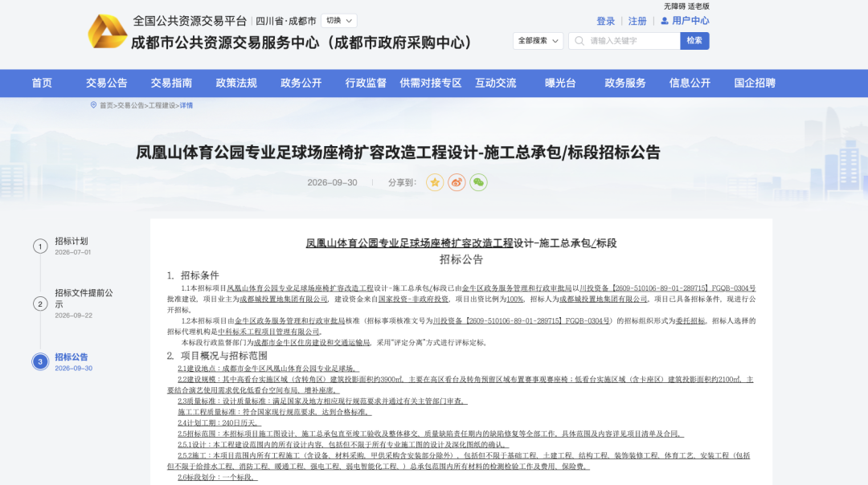Click breadcrumb 工程建设 link
The image size is (868, 485).
[162, 106]
